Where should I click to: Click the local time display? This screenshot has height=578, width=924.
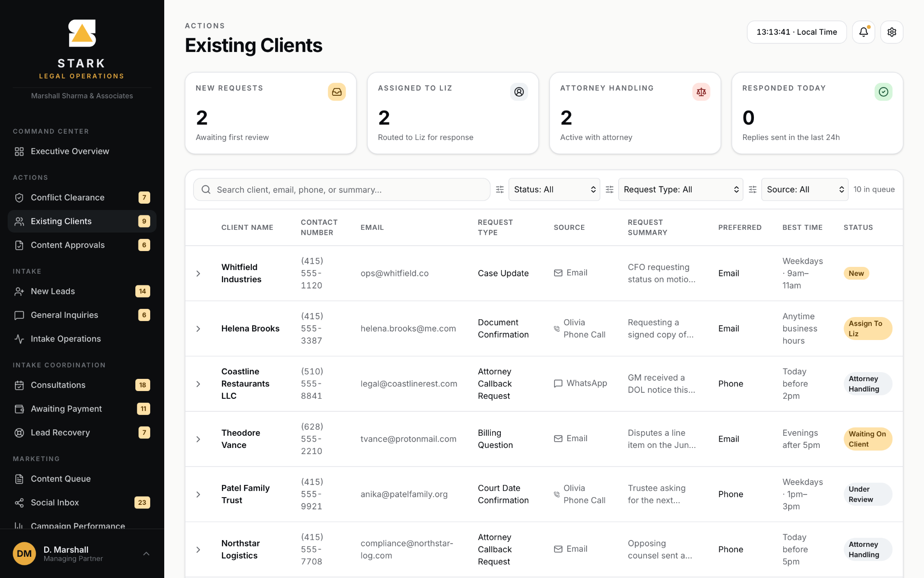coord(797,32)
